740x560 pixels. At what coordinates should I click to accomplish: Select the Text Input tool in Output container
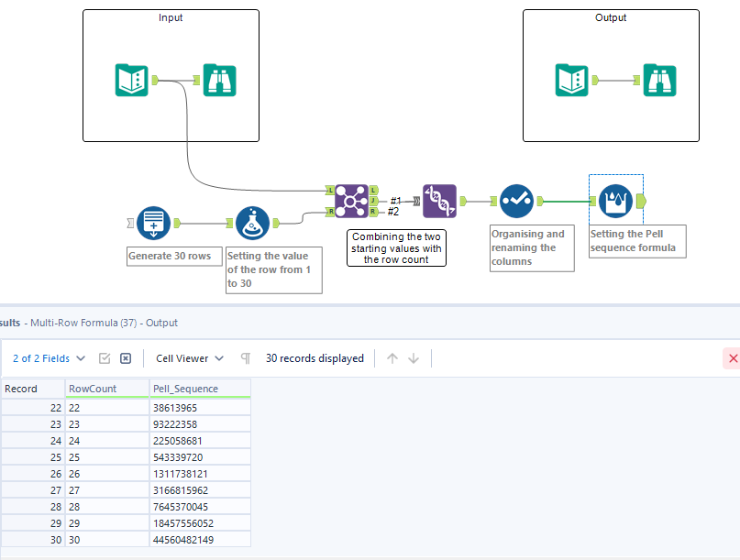point(571,80)
